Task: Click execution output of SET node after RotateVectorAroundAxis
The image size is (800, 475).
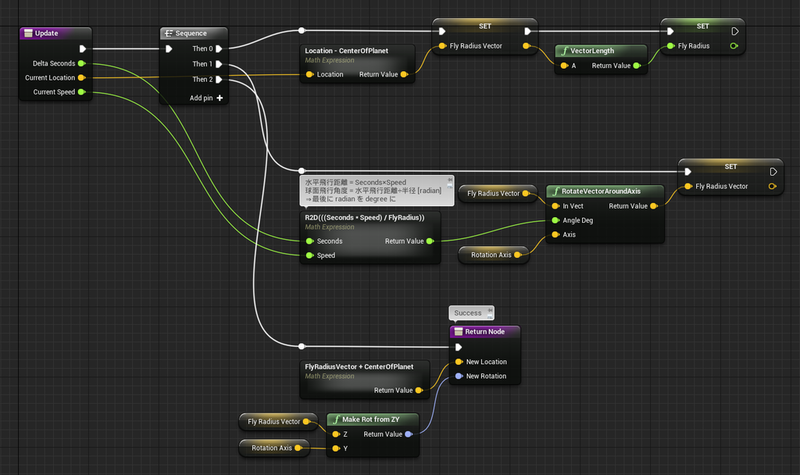Action: coord(773,172)
